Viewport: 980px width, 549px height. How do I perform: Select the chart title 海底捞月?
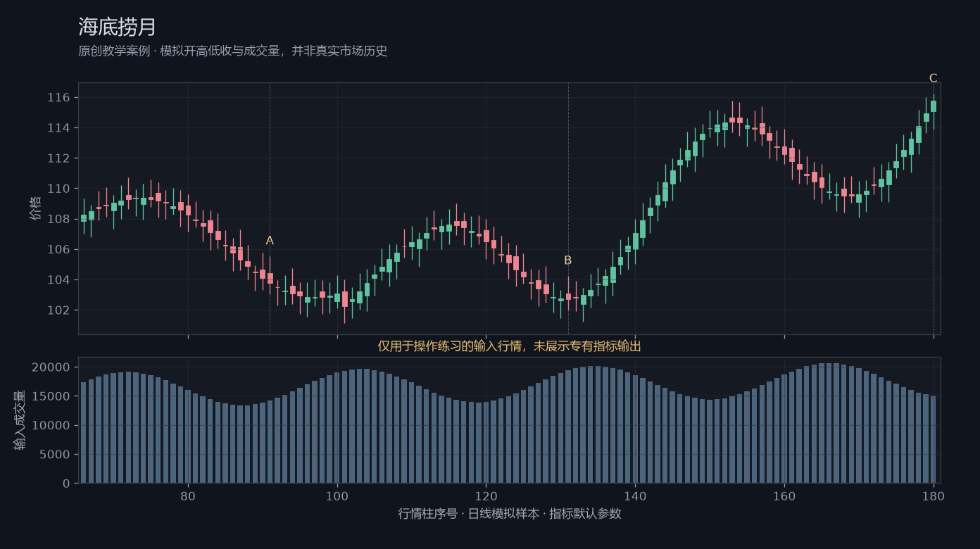(x=118, y=27)
